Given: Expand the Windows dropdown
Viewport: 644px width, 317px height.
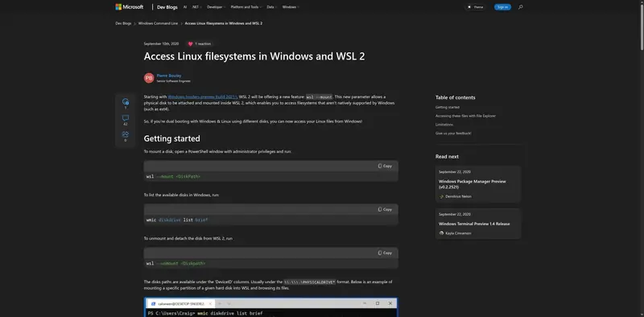Looking at the screenshot, I should pos(291,7).
